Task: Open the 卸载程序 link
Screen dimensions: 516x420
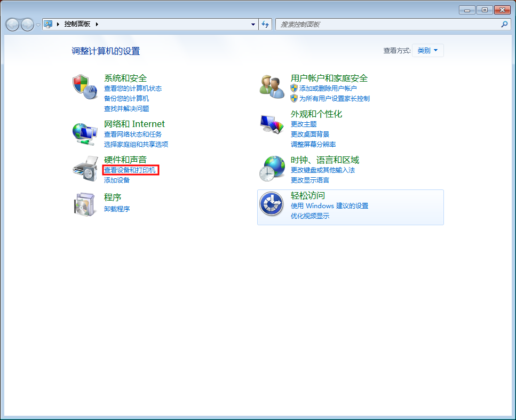Action: 117,209
